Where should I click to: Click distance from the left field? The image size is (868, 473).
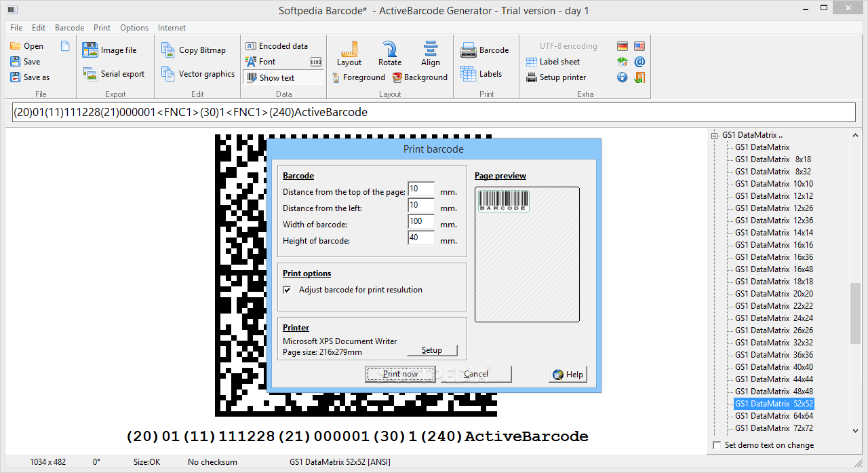[421, 206]
